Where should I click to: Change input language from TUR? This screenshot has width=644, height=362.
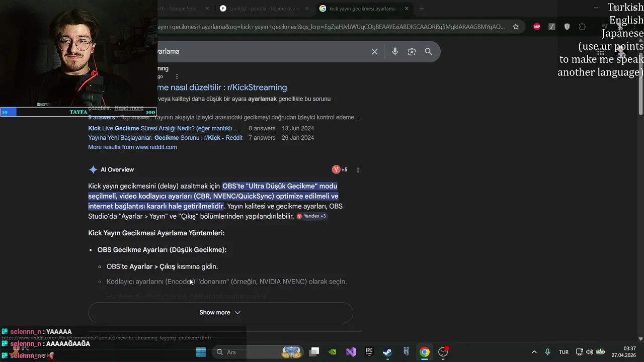[564, 352]
